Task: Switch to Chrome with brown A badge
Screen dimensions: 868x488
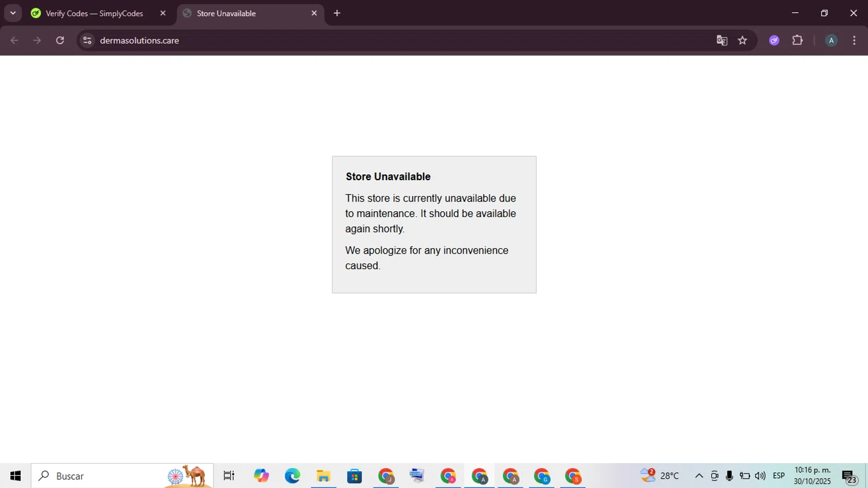Action: tap(510, 476)
